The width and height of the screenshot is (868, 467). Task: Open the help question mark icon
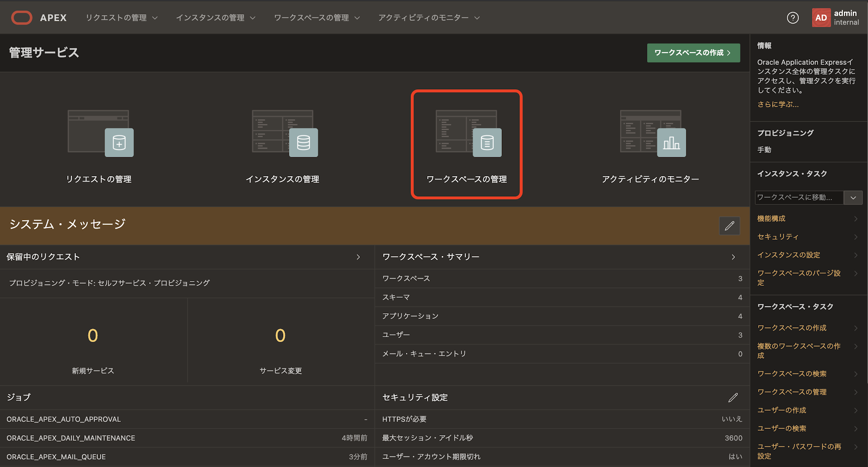[793, 18]
